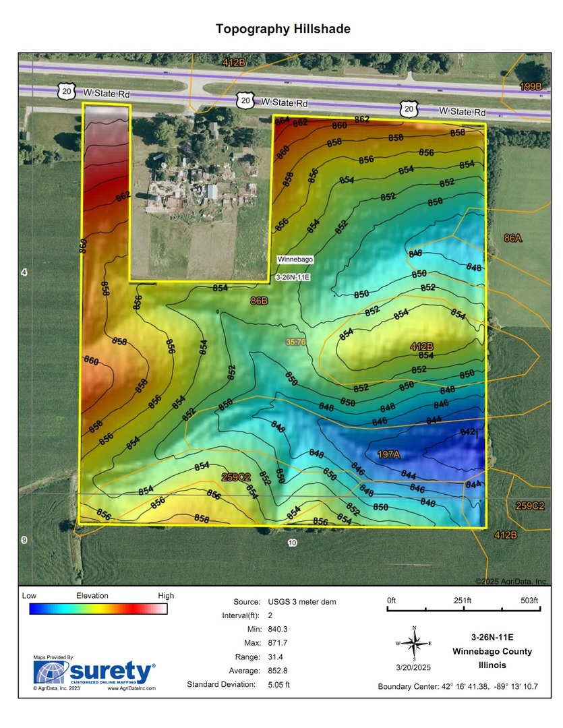
Task: Click the blue end of elevation color bar
Action: coord(39,609)
